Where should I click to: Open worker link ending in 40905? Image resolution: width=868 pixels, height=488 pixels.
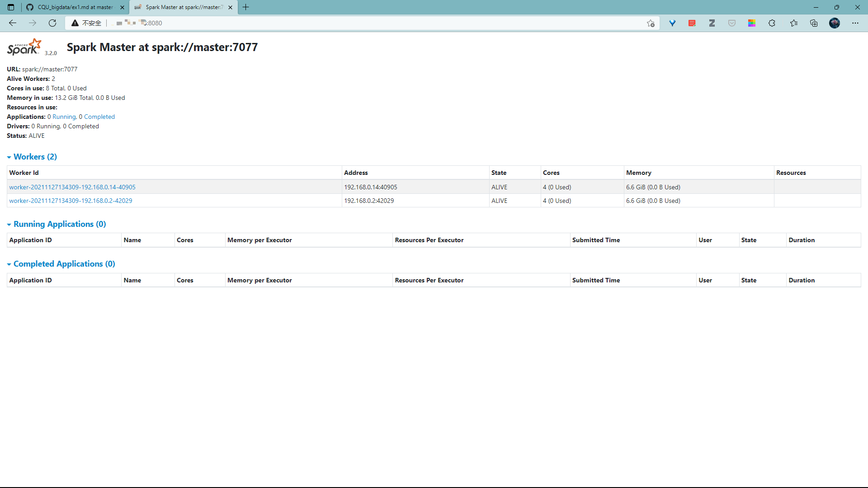point(72,187)
